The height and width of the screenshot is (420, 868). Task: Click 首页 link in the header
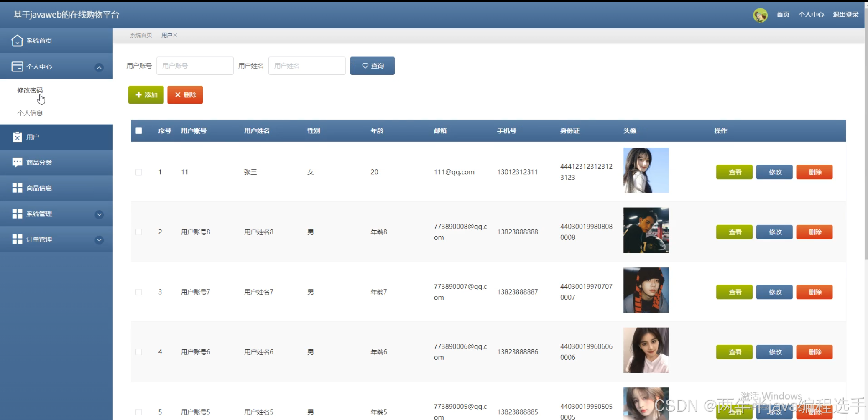point(783,15)
